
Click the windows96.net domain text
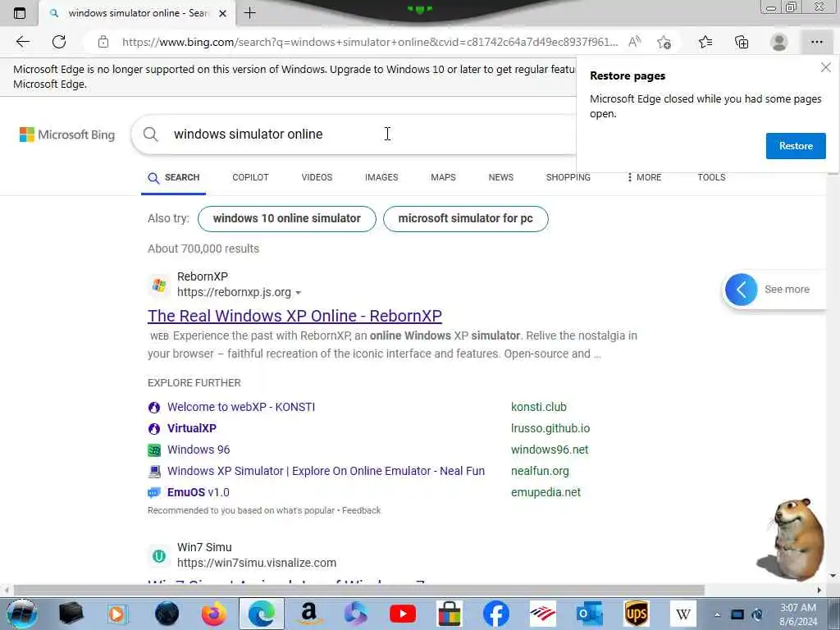[x=550, y=450]
